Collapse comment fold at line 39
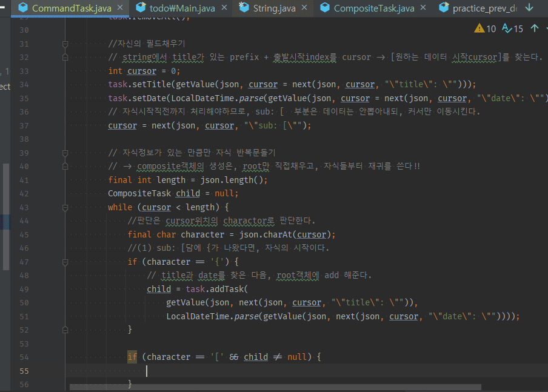 (65, 153)
